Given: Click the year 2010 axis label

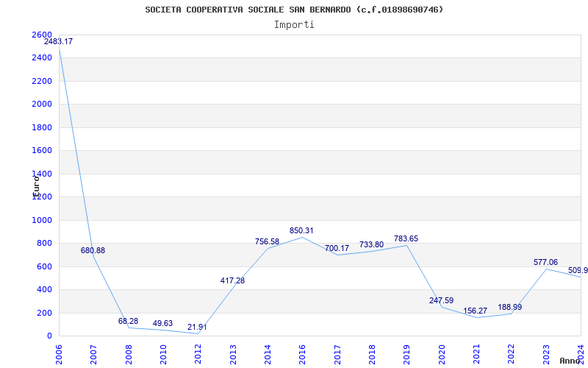Looking at the screenshot, I should coord(163,354).
